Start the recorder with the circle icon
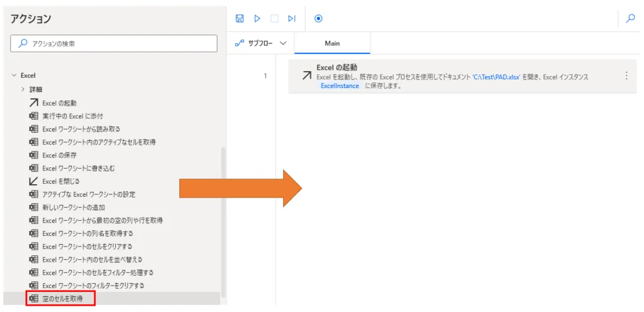This screenshot has width=644, height=312. (x=318, y=19)
